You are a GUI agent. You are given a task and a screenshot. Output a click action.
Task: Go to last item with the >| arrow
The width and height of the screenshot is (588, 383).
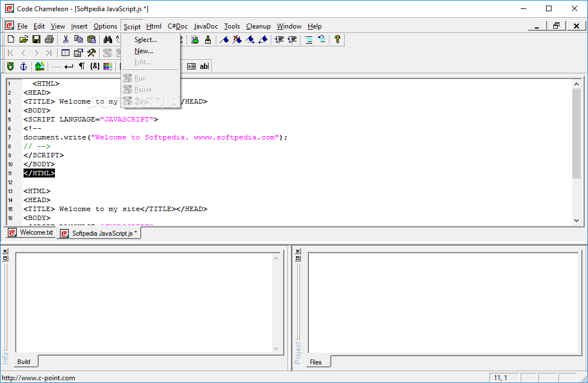49,53
